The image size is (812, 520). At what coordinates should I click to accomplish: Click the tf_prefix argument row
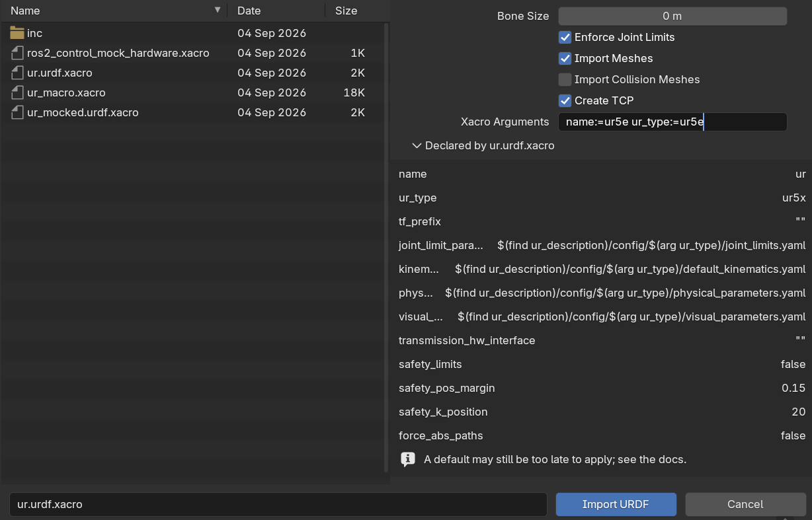(x=602, y=222)
